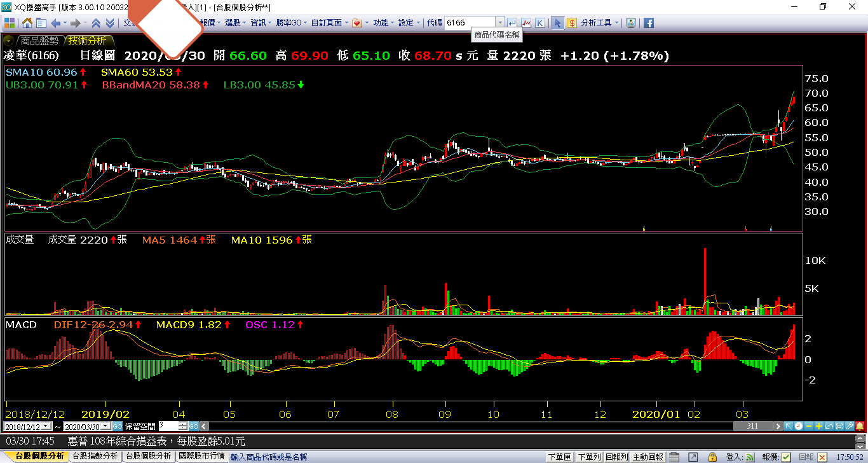This screenshot has height=463, width=868.
Task: Switch to the 商品盤勢 tab
Action: pyautogui.click(x=38, y=40)
